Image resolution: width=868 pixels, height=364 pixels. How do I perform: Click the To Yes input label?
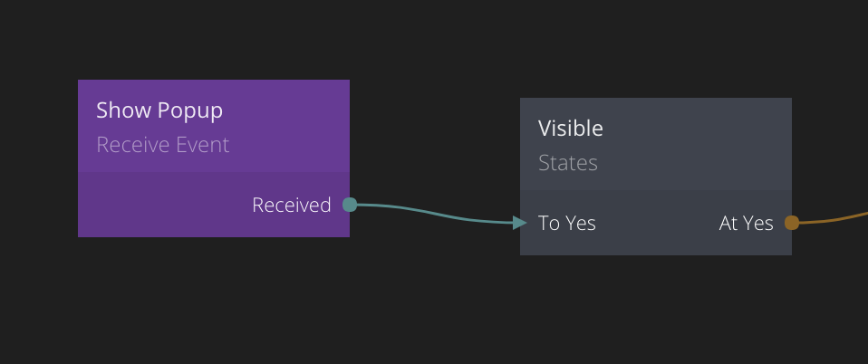pos(567,223)
